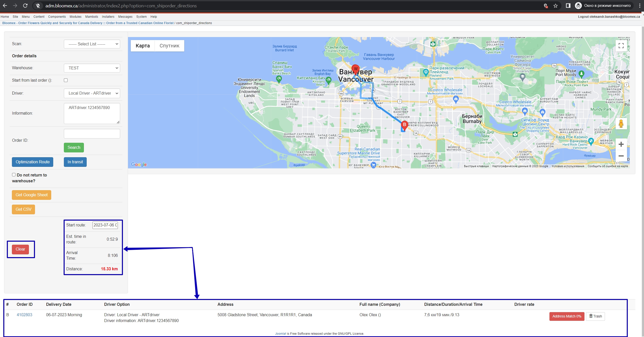
Task: Click the blocked cookies icon in address bar
Action: pyautogui.click(x=546, y=6)
